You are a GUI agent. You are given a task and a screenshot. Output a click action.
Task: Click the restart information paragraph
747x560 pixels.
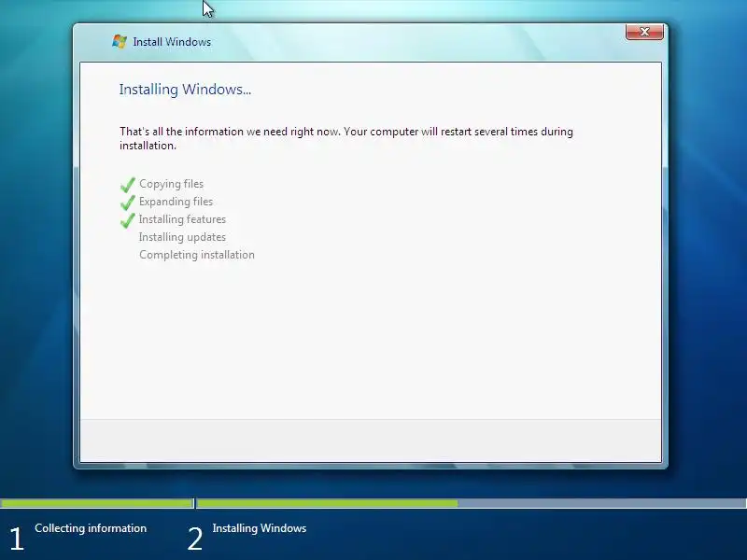tap(345, 138)
